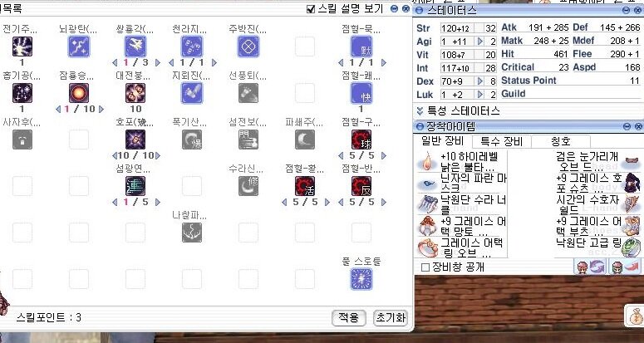Switch to the 특수 장비 tab
Screen dimensions: 644x343
coord(501,142)
